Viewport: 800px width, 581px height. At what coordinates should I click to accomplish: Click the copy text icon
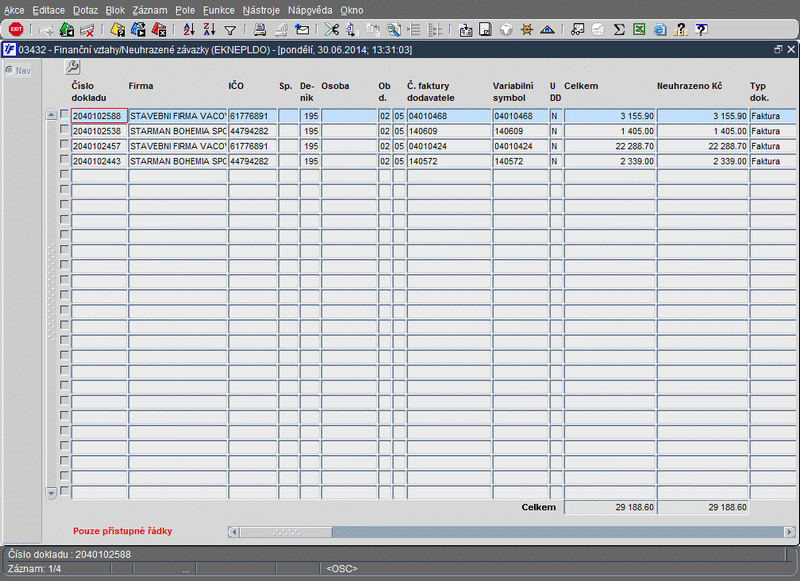click(352, 30)
